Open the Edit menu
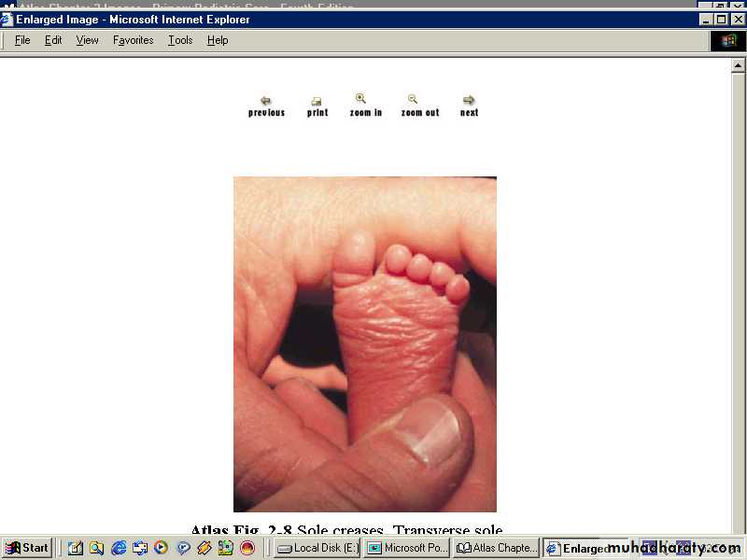 [53, 40]
